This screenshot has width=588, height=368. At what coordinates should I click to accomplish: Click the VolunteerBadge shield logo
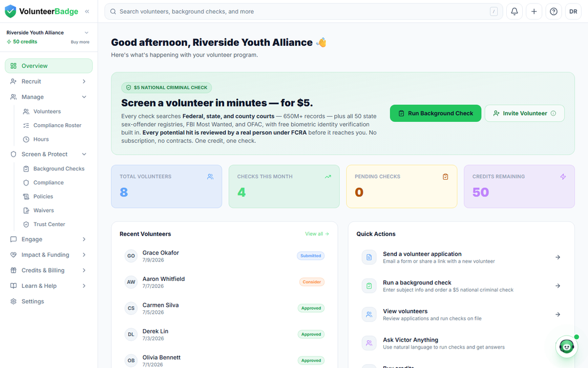[x=11, y=11]
